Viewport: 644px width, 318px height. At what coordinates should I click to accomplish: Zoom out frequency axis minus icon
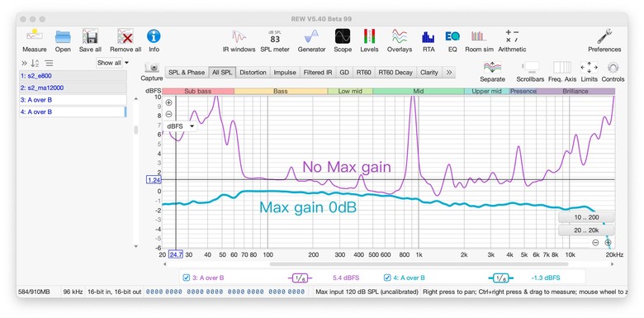(x=595, y=242)
